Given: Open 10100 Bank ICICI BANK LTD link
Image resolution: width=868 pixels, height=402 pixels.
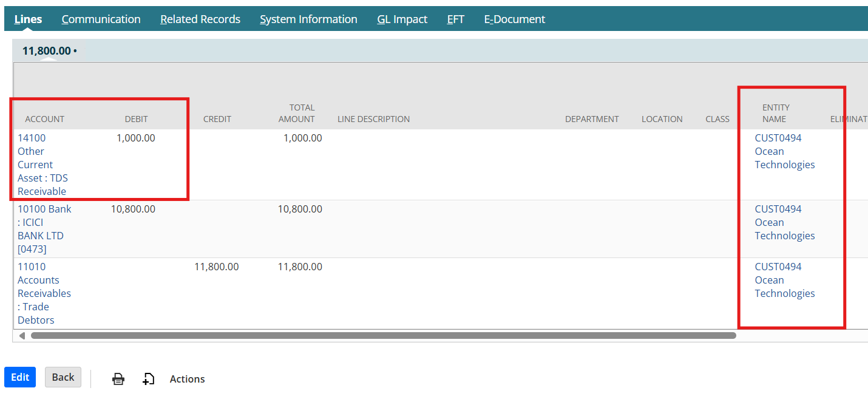Looking at the screenshot, I should pos(44,229).
